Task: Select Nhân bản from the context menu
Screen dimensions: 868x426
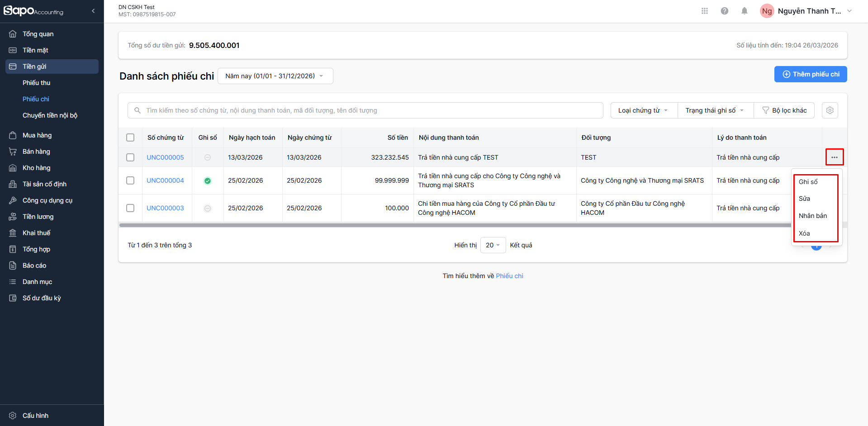Action: click(x=813, y=216)
